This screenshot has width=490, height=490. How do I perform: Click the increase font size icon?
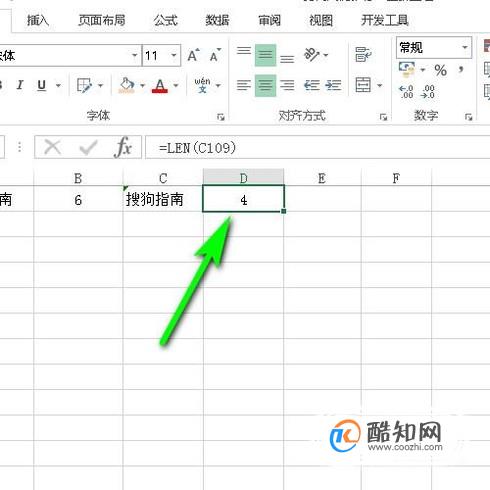pyautogui.click(x=193, y=55)
